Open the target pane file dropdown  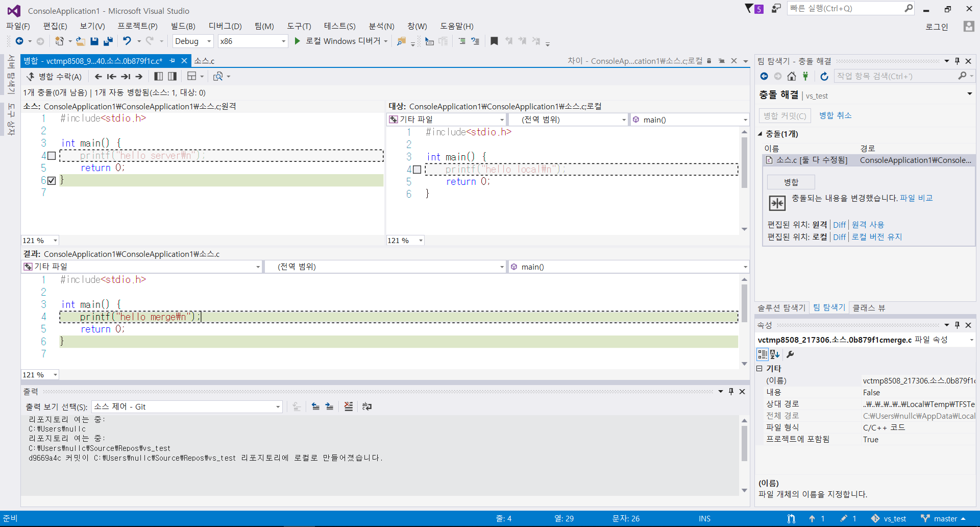tap(447, 119)
